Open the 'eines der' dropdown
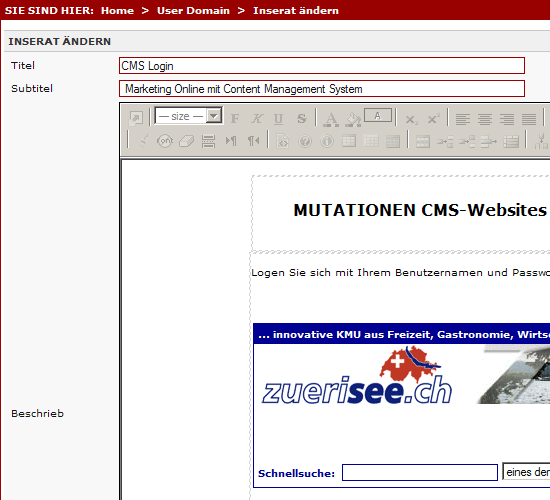Viewport: 550px width, 500px height. click(x=526, y=472)
